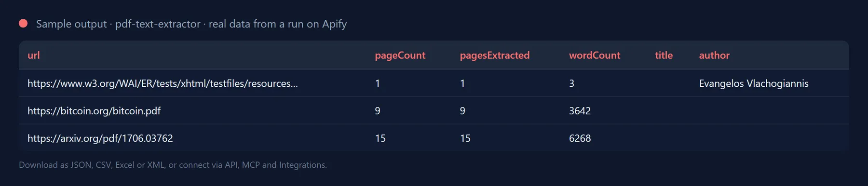Select the url column header
The width and height of the screenshot is (868, 186).
point(34,55)
